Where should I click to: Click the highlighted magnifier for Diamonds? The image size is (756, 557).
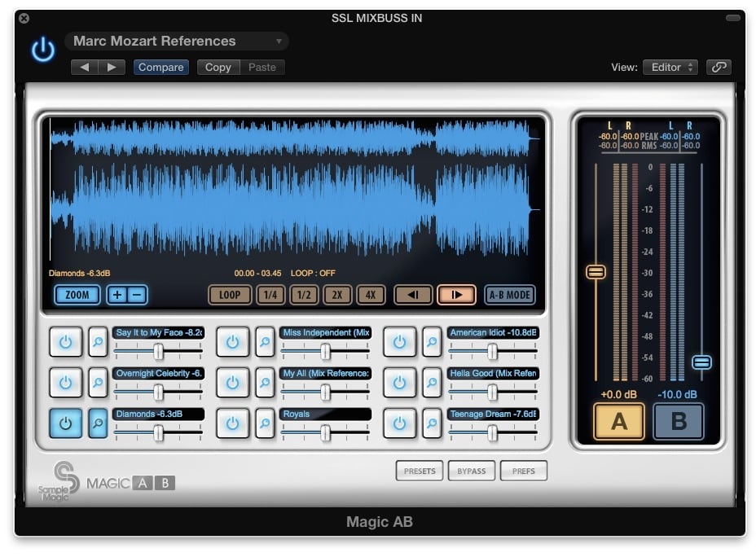(98, 423)
